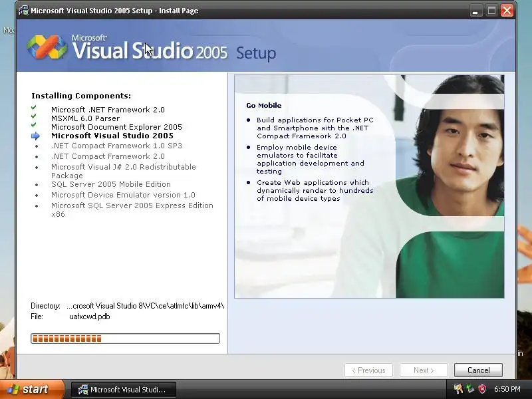
Task: Click the Visual Studio logo in the header
Action: pos(47,47)
